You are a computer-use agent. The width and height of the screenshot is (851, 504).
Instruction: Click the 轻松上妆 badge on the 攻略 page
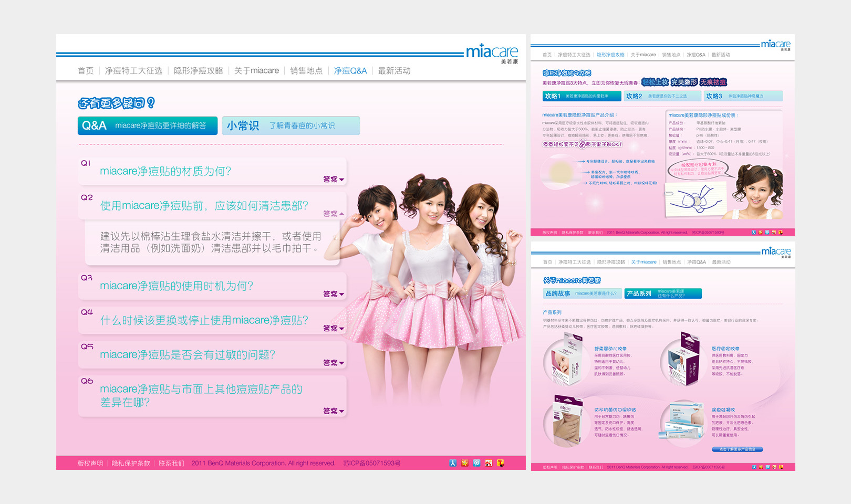(x=655, y=82)
